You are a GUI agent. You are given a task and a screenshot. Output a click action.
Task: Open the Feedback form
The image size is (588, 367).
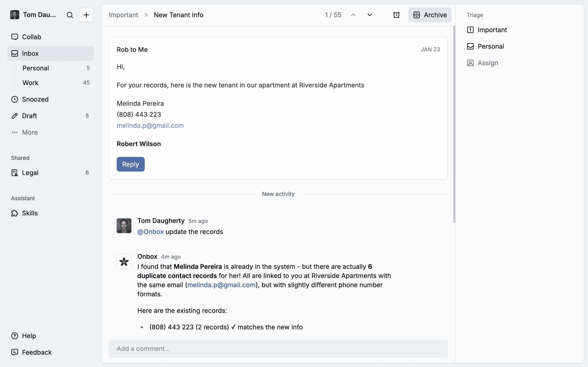tap(37, 352)
